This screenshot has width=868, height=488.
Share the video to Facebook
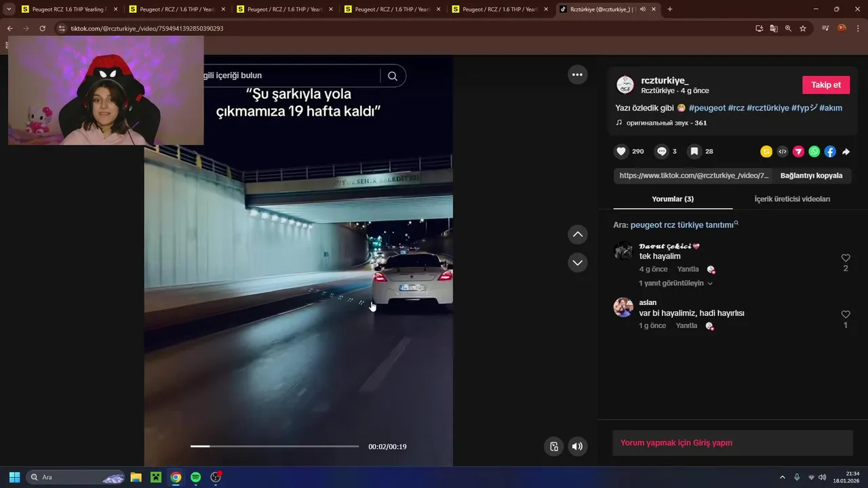pyautogui.click(x=830, y=152)
